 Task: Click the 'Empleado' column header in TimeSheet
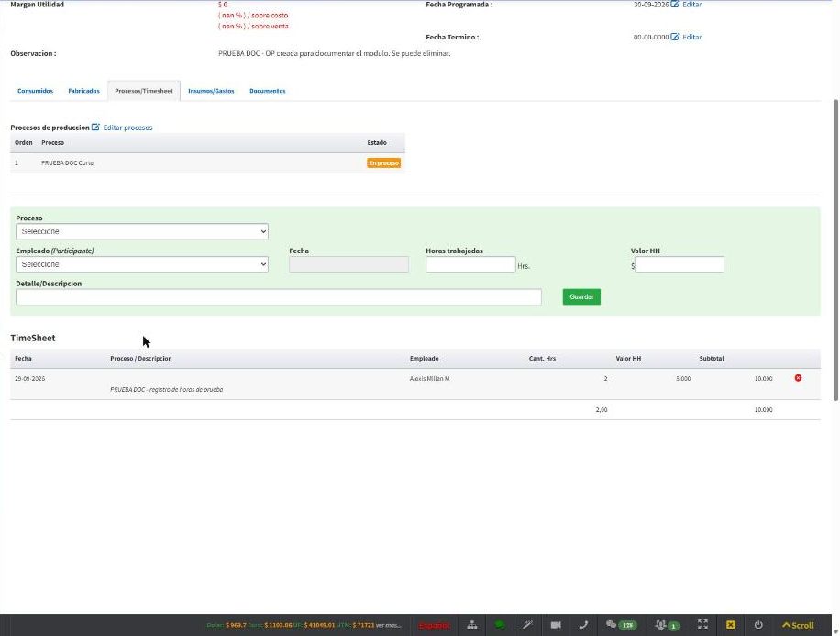point(425,358)
